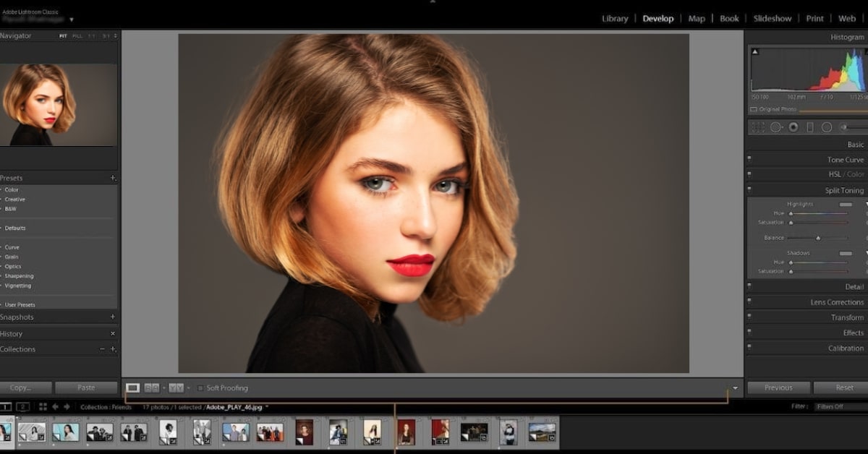Set Navigator zoom to FIT

tap(63, 35)
